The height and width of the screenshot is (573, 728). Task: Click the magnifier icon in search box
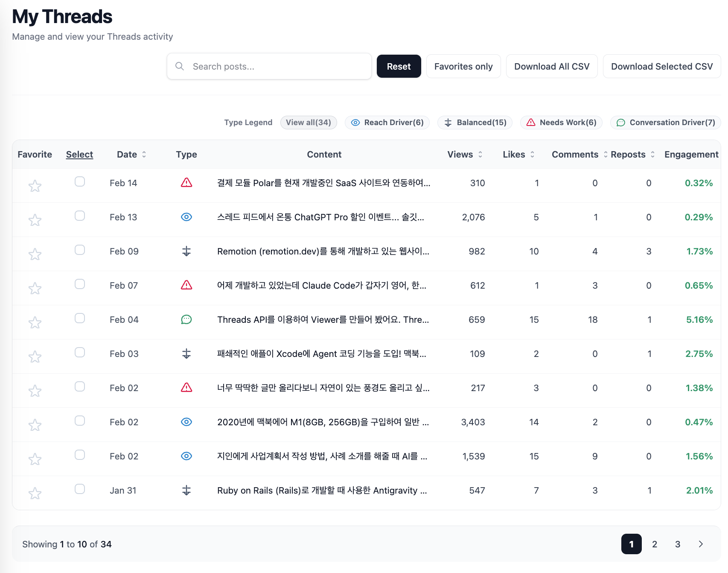tap(180, 66)
